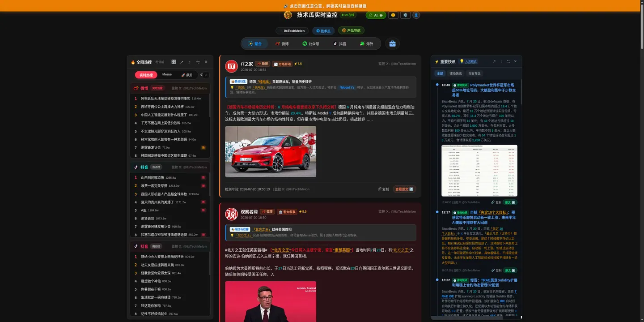Viewport: 644px width, 322px height.
Task: Open settings via the gear icon
Action: (405, 15)
